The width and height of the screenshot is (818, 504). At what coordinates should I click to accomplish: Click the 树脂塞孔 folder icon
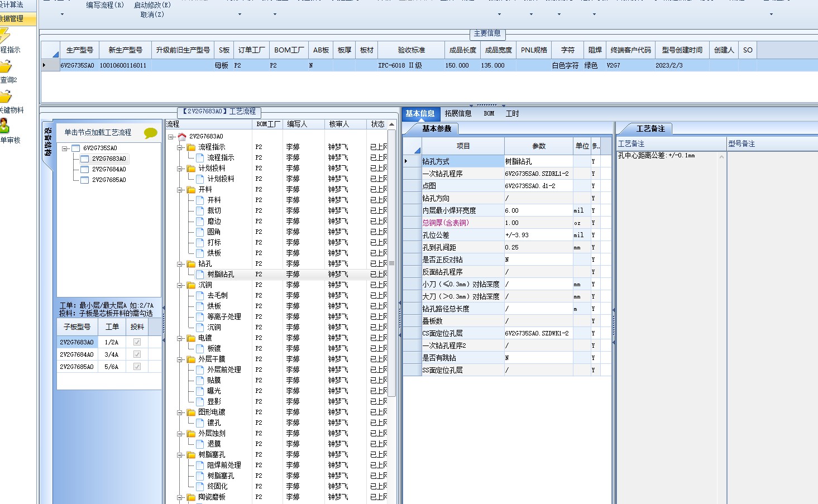(191, 454)
